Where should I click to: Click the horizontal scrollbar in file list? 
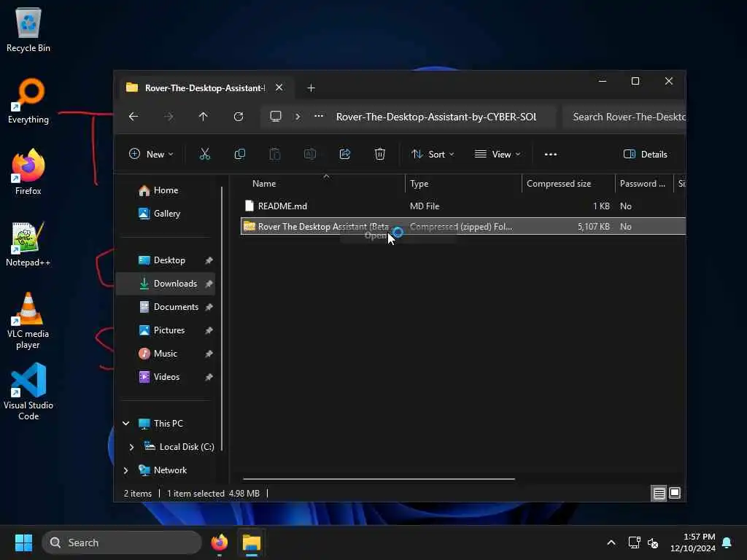(379, 479)
